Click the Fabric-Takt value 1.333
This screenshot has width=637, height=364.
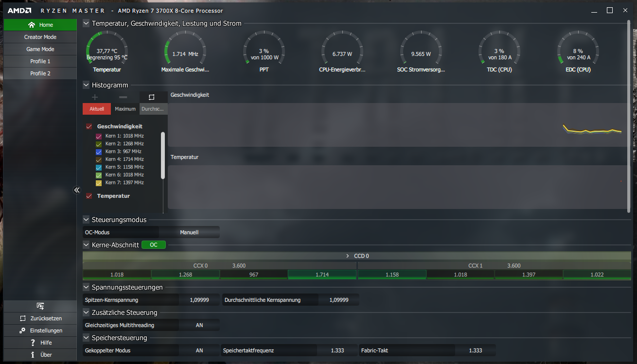click(x=476, y=350)
